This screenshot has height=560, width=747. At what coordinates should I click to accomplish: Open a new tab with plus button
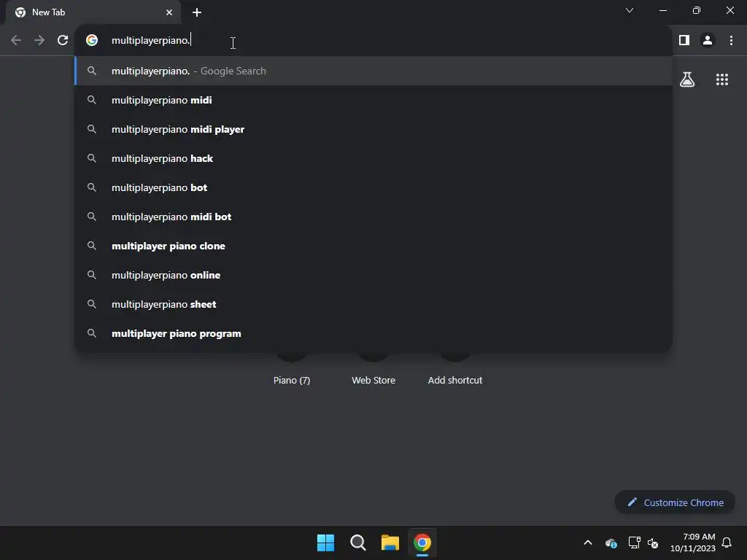point(197,12)
